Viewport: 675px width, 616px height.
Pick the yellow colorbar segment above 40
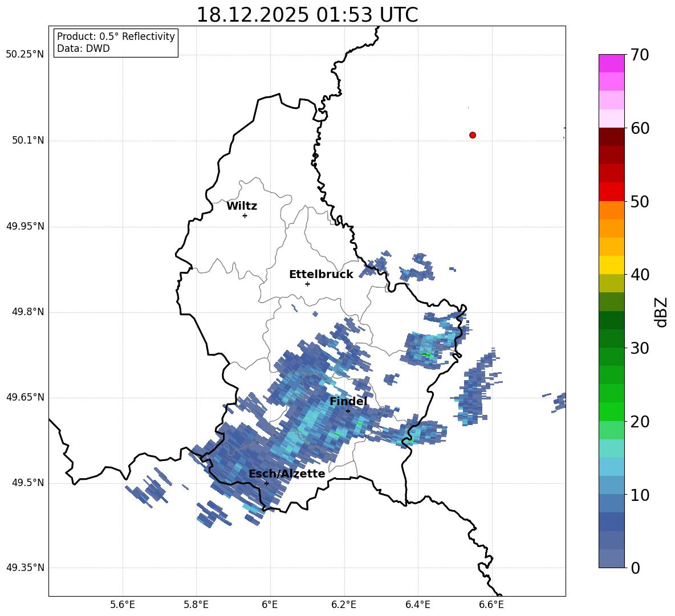click(611, 264)
